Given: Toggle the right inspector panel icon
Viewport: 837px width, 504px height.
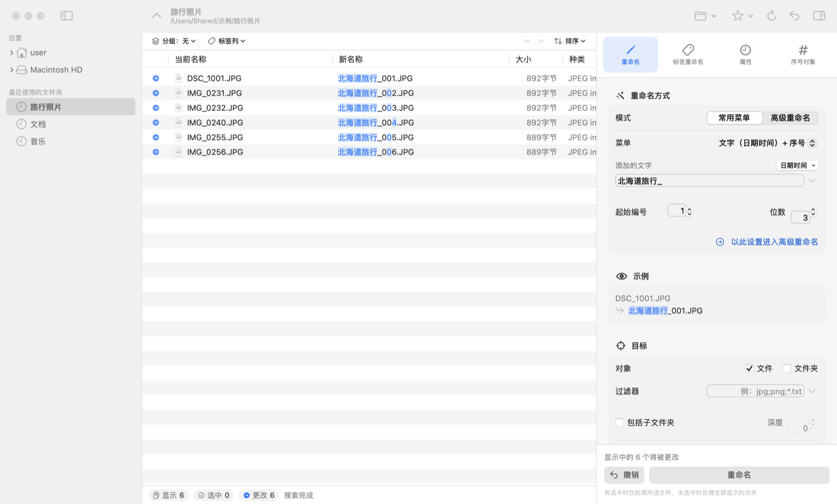Looking at the screenshot, I should [x=819, y=16].
